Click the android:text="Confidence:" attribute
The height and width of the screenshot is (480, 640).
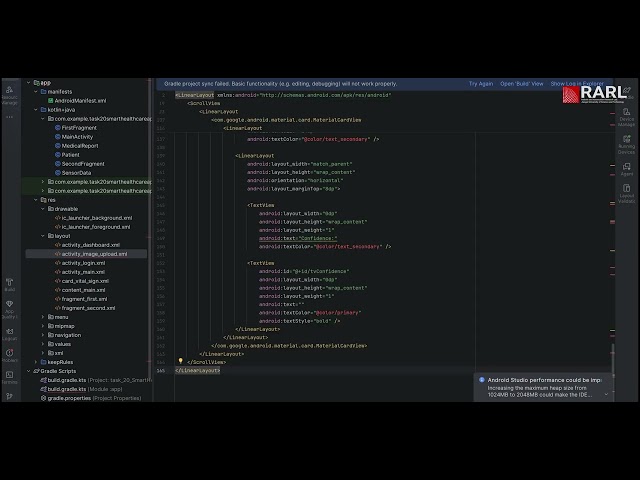pyautogui.click(x=298, y=238)
